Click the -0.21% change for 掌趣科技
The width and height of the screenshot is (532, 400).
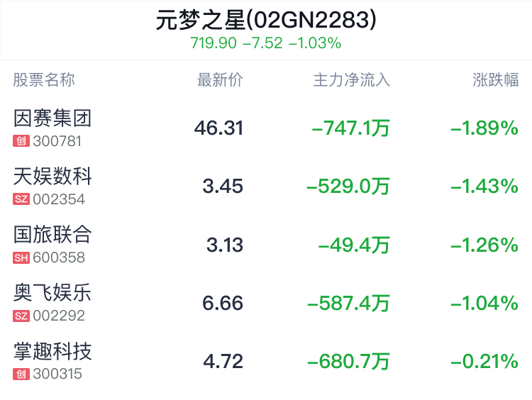(484, 362)
